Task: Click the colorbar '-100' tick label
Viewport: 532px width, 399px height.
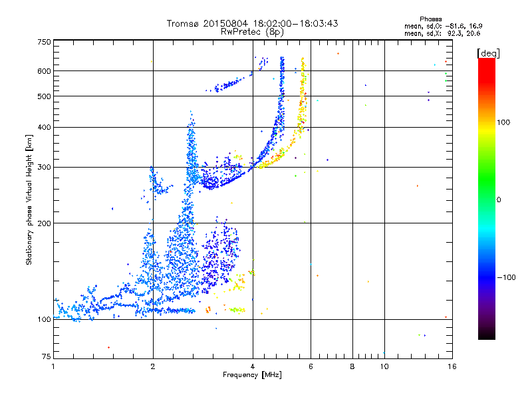Action: tap(506, 277)
